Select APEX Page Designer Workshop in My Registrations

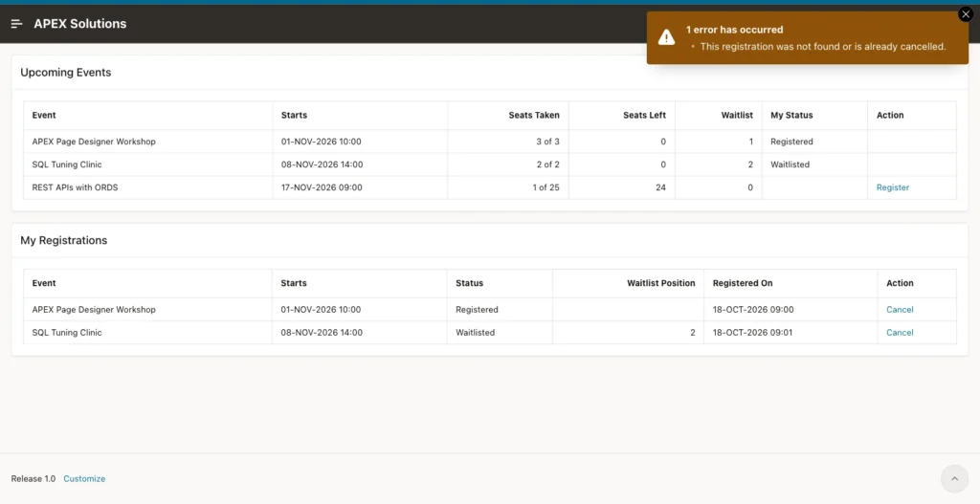coord(94,310)
